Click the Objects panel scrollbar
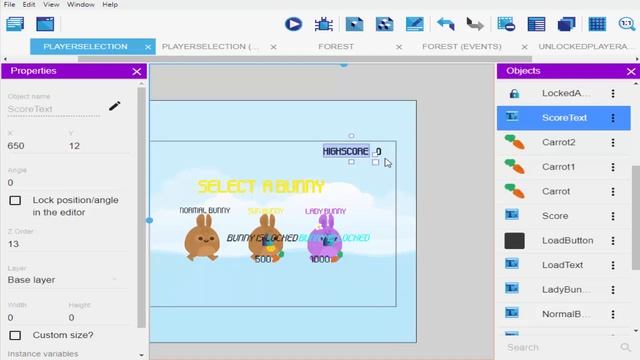640x360 pixels. click(x=636, y=218)
